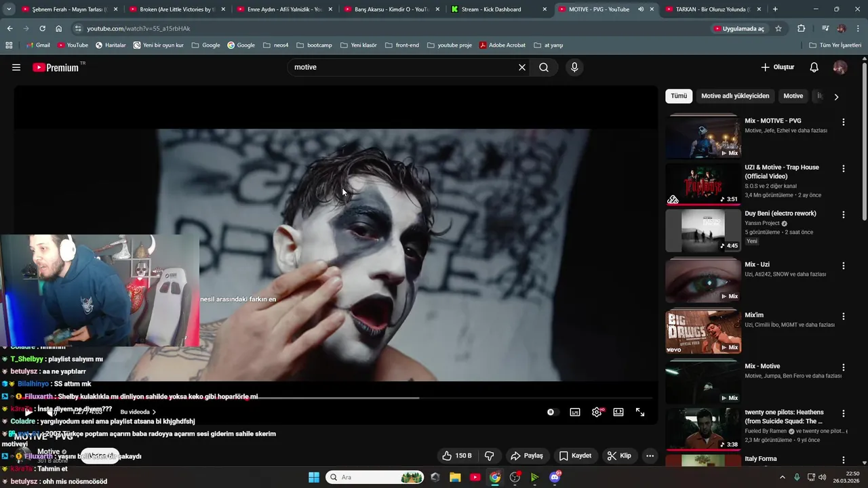Screen dimensions: 868x488
Task: Bookmark this page with star icon
Action: [778, 28]
